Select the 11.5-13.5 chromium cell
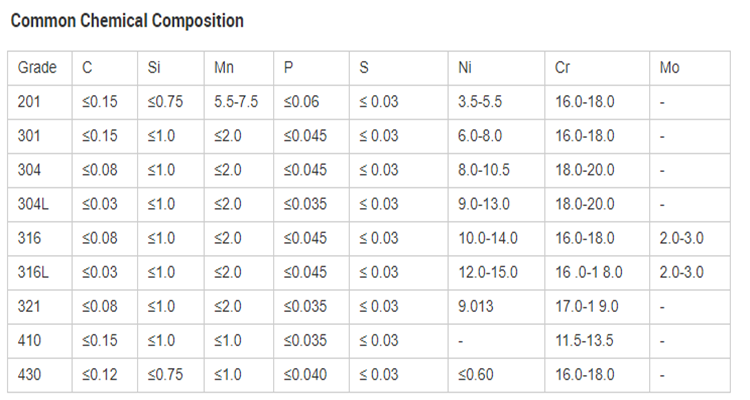 (x=585, y=340)
